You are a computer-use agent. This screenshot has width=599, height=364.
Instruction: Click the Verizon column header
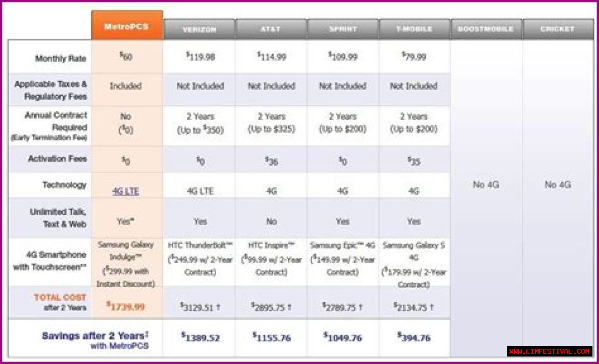pos(199,29)
